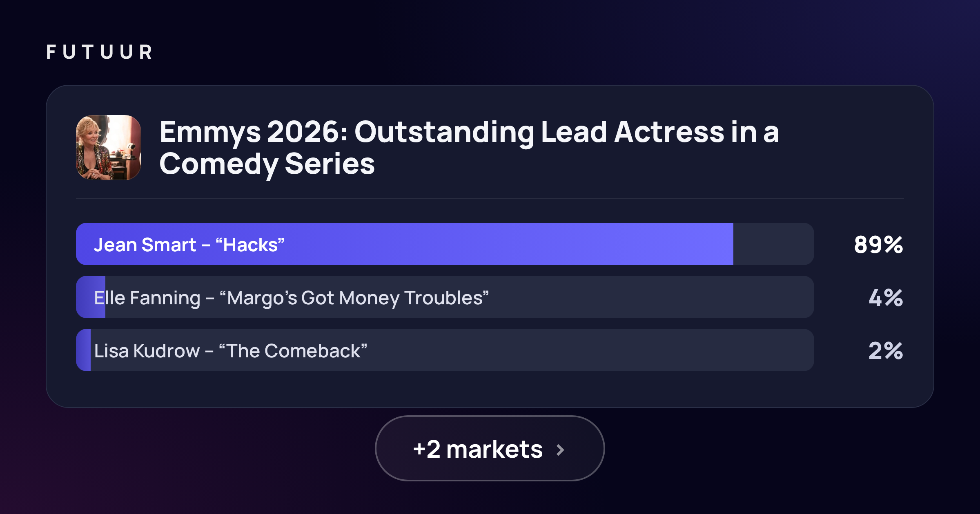The width and height of the screenshot is (980, 514).
Task: Click the small purple fill on Lisa Kudrow's bar
Action: click(x=83, y=350)
